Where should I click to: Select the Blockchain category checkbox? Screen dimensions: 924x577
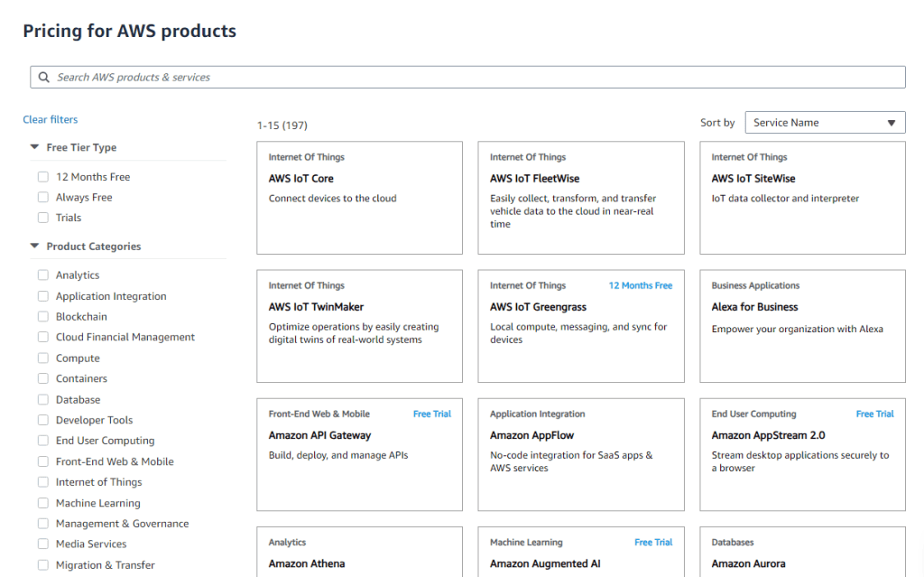point(43,317)
